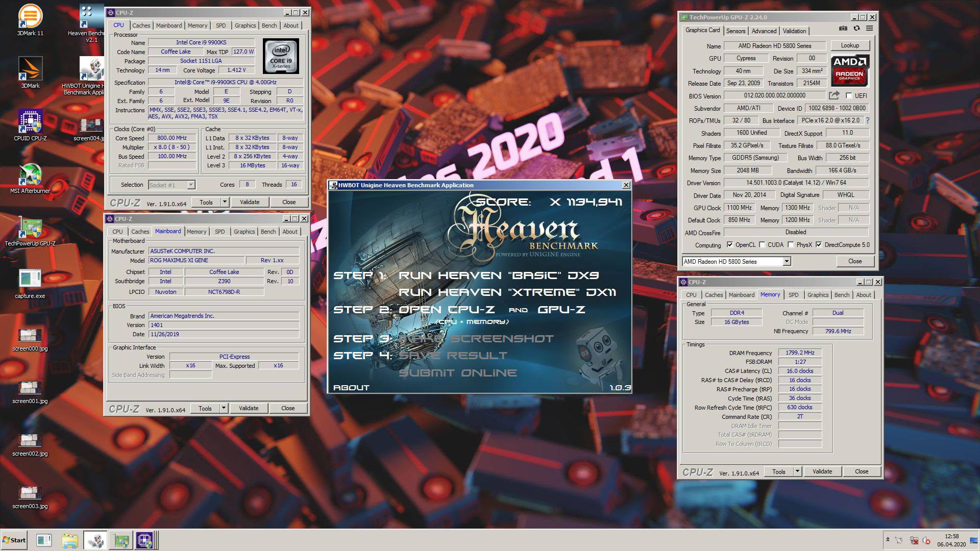The image size is (980, 551).
Task: Expand Tools arrow in CPU-Z CPU window
Action: pos(225,202)
